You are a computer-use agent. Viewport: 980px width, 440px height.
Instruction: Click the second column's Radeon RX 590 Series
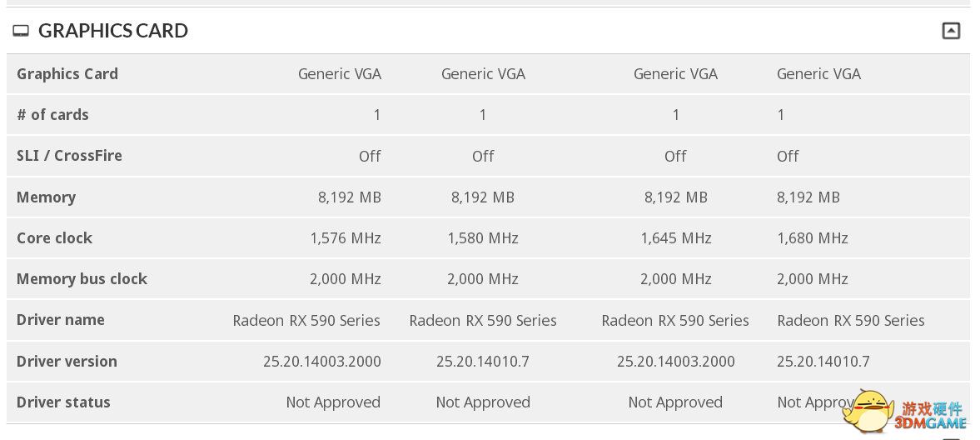click(483, 321)
